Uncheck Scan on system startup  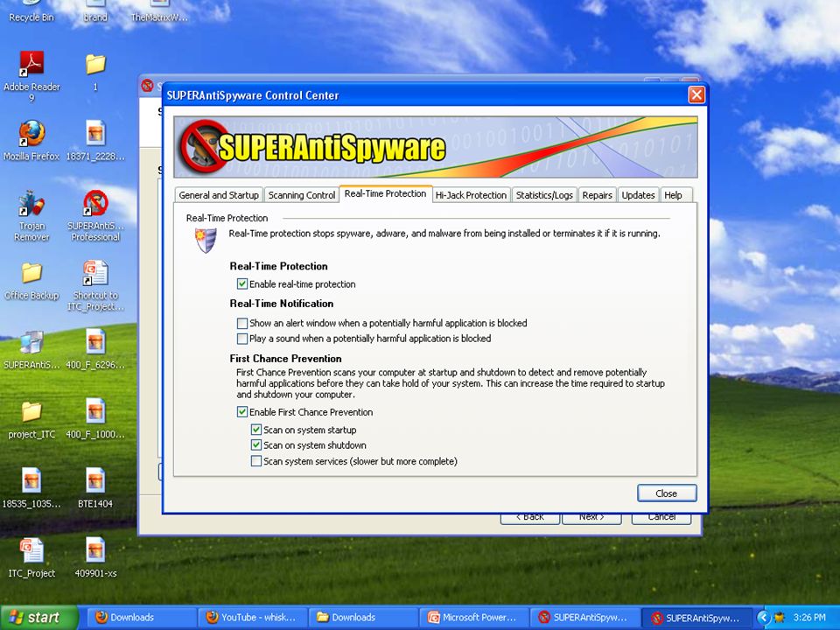point(256,430)
